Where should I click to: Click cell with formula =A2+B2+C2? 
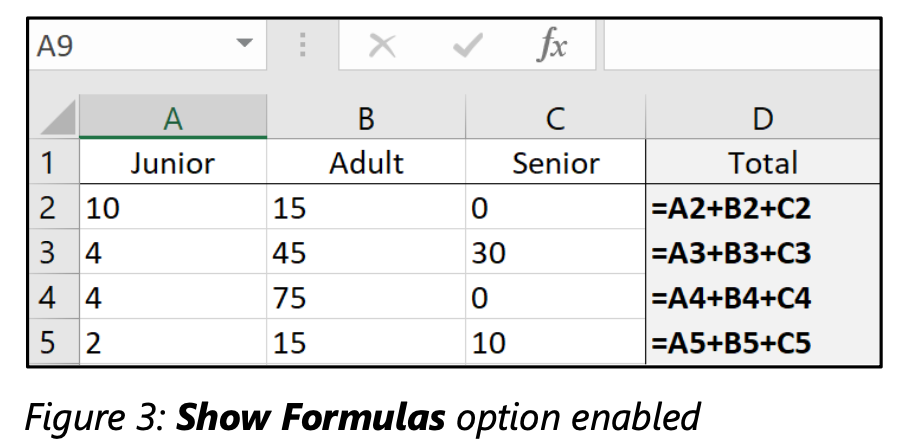coord(763,208)
